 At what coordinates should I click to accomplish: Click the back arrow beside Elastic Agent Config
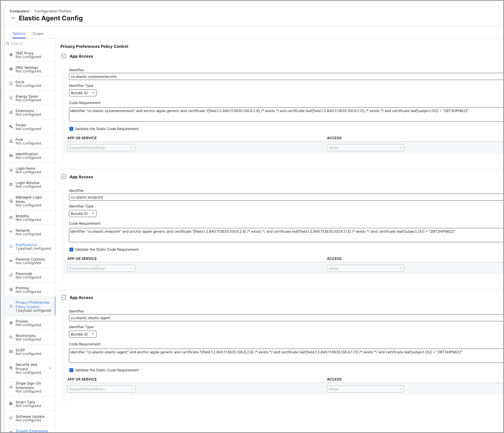pyautogui.click(x=14, y=18)
